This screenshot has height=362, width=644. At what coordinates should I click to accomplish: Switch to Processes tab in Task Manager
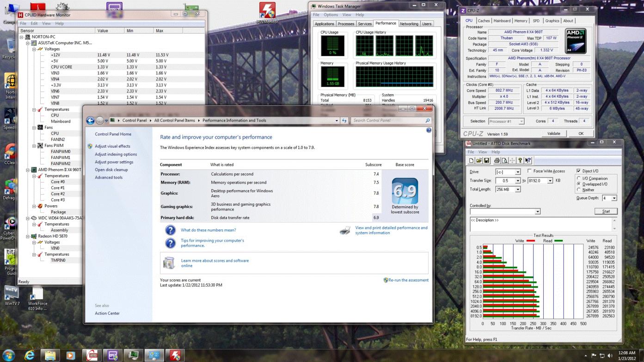click(346, 24)
